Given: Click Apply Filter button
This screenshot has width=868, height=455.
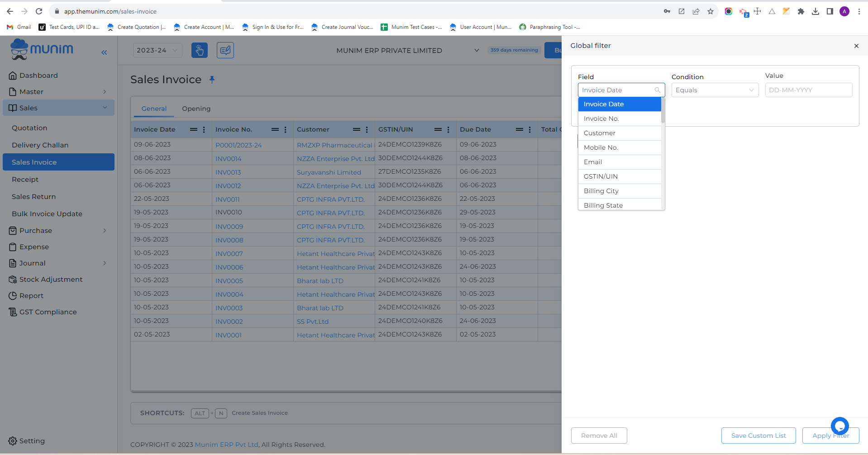Looking at the screenshot, I should (830, 436).
